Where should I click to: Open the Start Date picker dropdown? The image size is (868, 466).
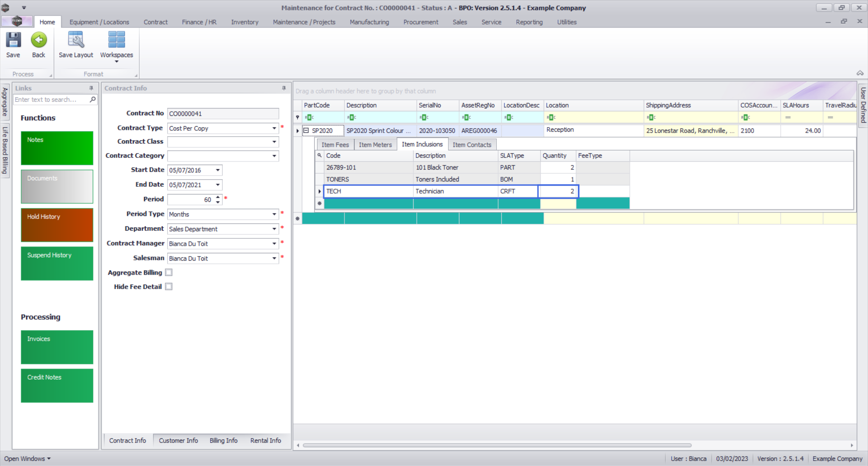218,171
